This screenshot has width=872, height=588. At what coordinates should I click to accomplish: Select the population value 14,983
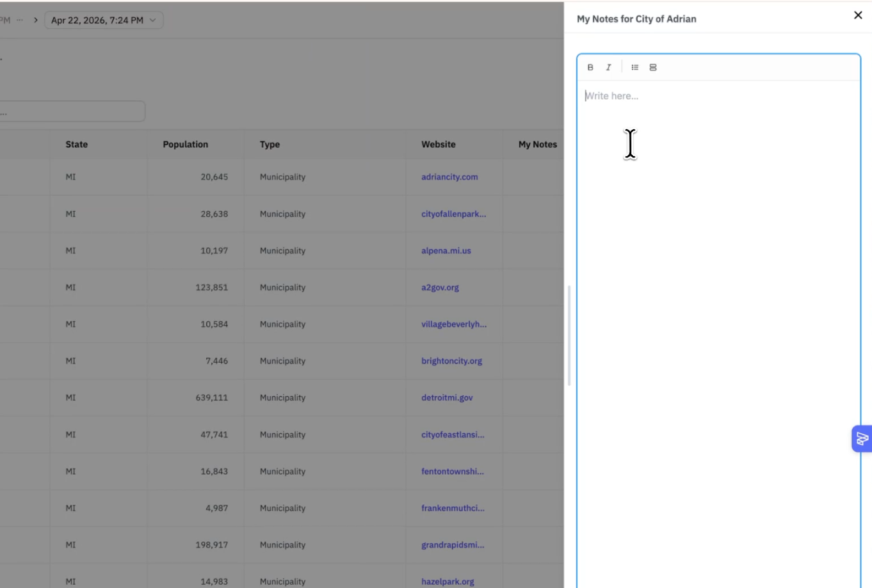pyautogui.click(x=214, y=582)
